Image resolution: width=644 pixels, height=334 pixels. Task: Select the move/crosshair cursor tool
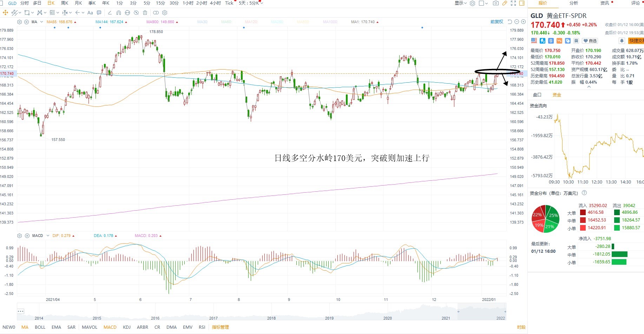point(5,13)
